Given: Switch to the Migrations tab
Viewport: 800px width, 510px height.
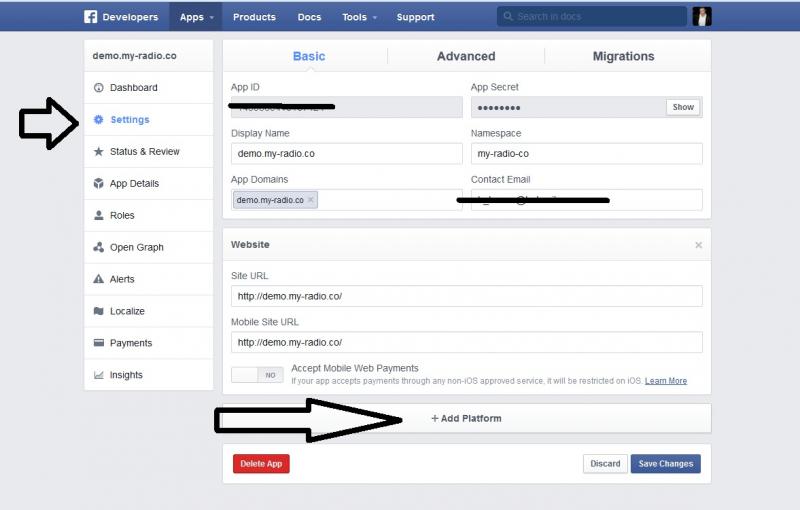Looking at the screenshot, I should [x=623, y=56].
